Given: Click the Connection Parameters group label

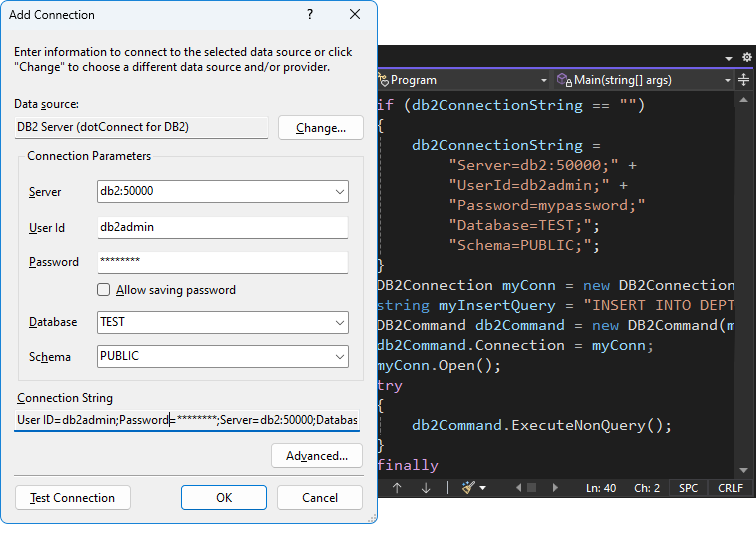Looking at the screenshot, I should coord(89,156).
